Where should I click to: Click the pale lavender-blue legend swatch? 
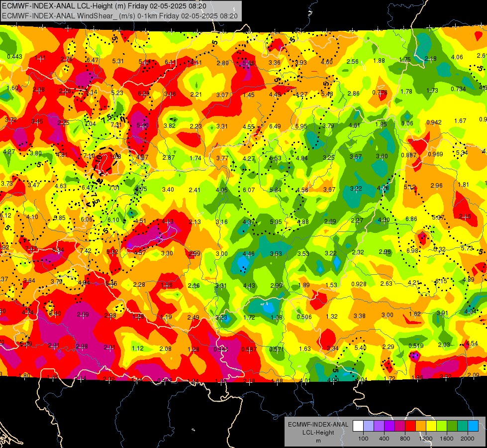(369, 426)
